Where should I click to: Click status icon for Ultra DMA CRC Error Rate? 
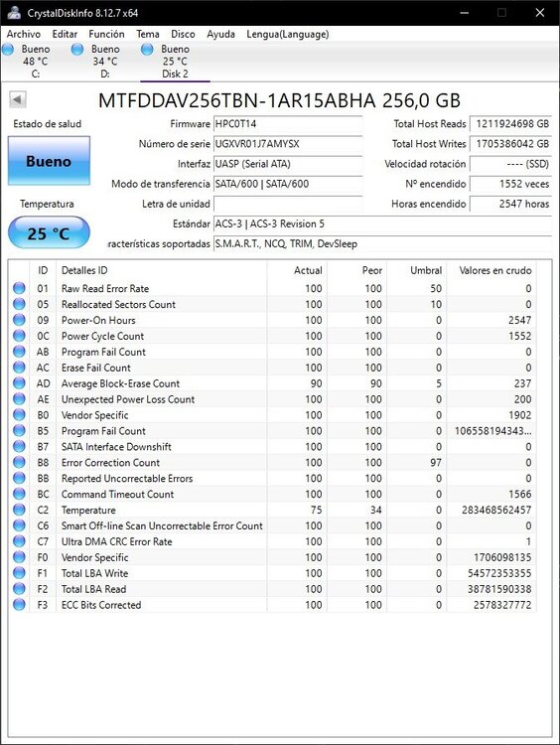[x=19, y=541]
